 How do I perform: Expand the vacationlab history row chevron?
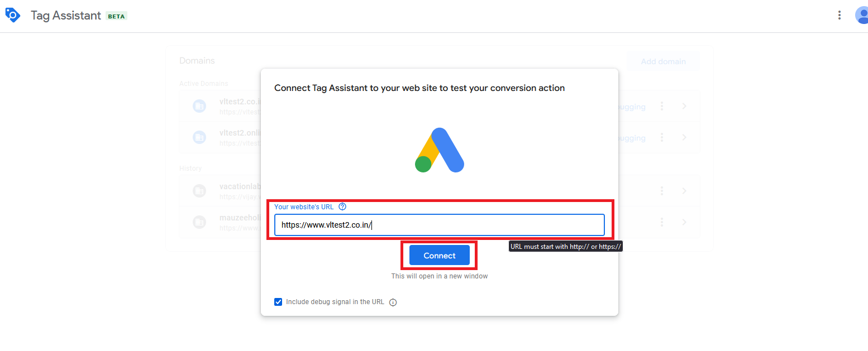[684, 191]
